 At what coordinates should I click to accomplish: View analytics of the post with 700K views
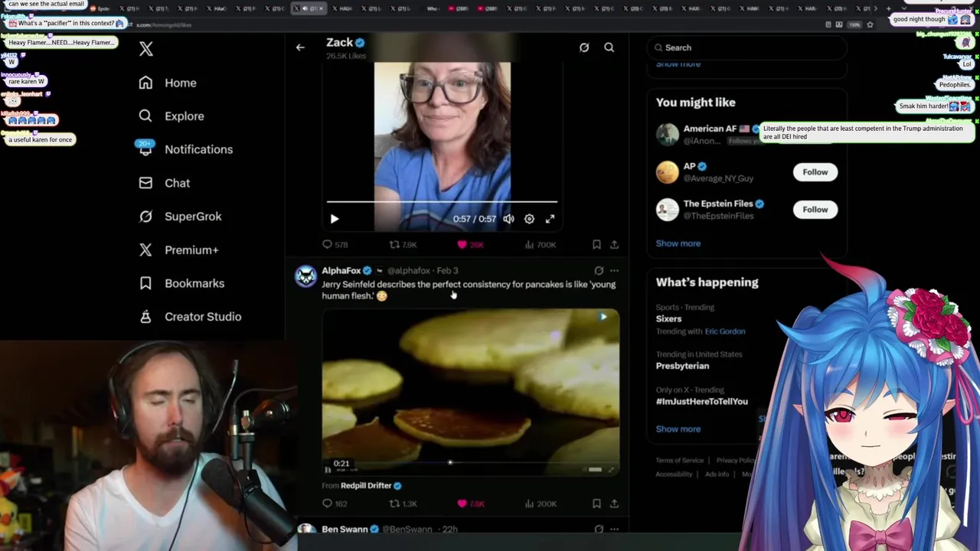tap(540, 245)
